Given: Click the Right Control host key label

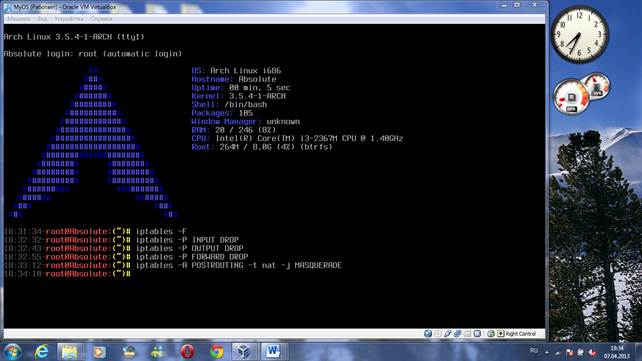Looking at the screenshot, I should pos(520,334).
